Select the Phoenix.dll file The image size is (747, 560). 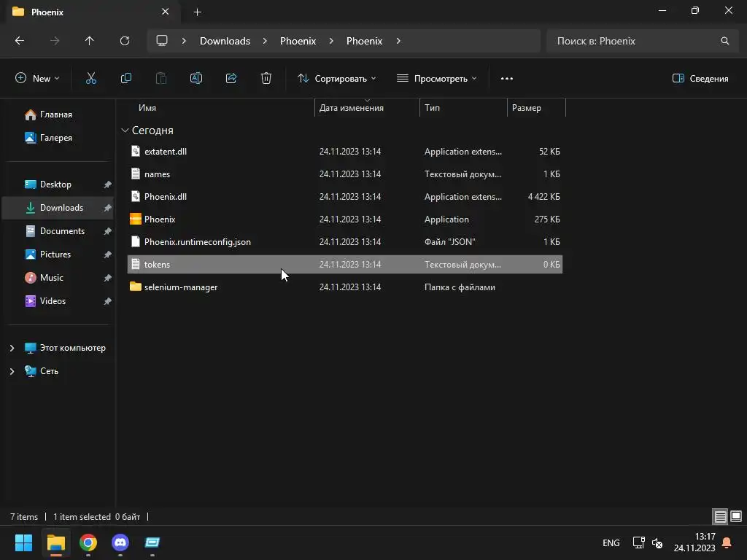345,197
